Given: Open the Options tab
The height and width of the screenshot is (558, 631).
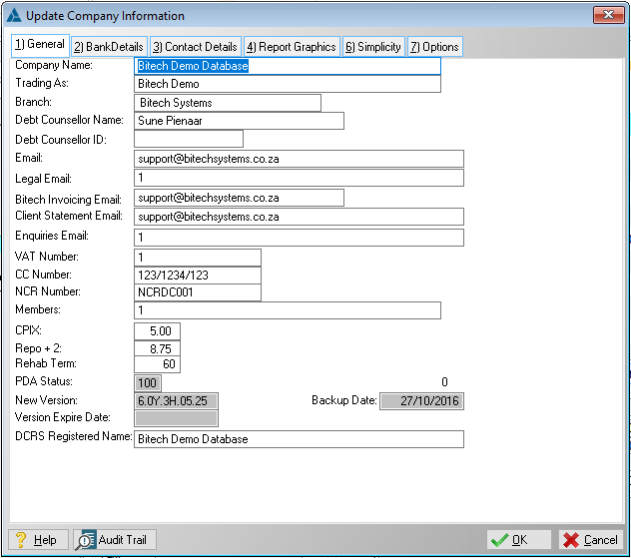Looking at the screenshot, I should click(x=434, y=47).
